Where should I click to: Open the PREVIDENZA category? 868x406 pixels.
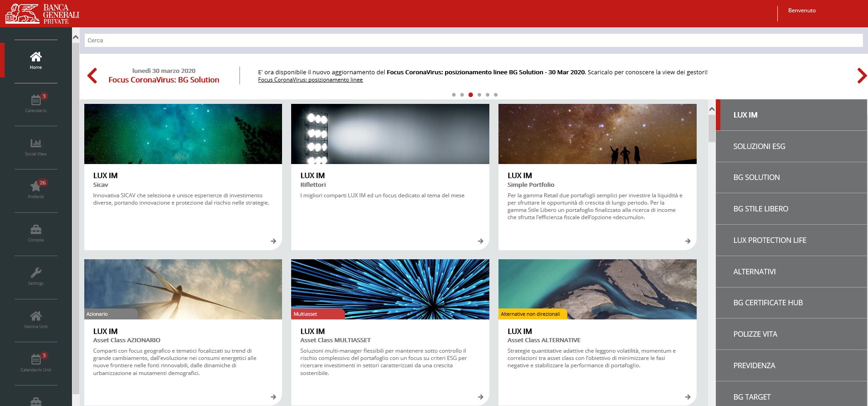(x=791, y=365)
